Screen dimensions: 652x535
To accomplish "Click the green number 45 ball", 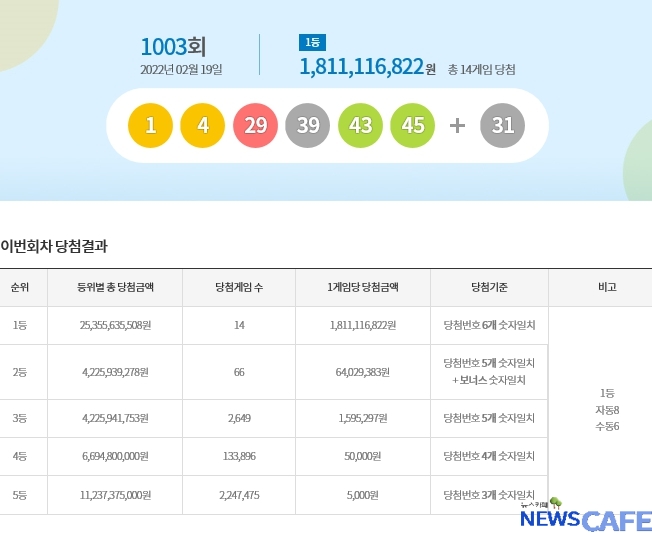I will coord(412,126).
